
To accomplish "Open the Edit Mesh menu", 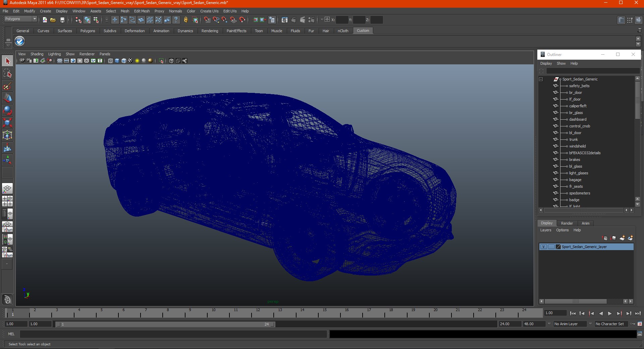I will [142, 11].
